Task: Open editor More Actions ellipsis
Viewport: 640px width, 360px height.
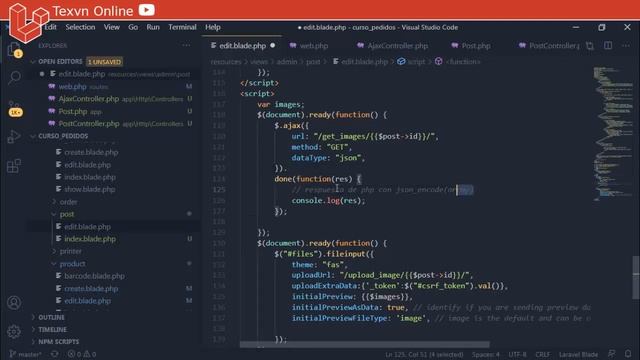Action: click(626, 46)
